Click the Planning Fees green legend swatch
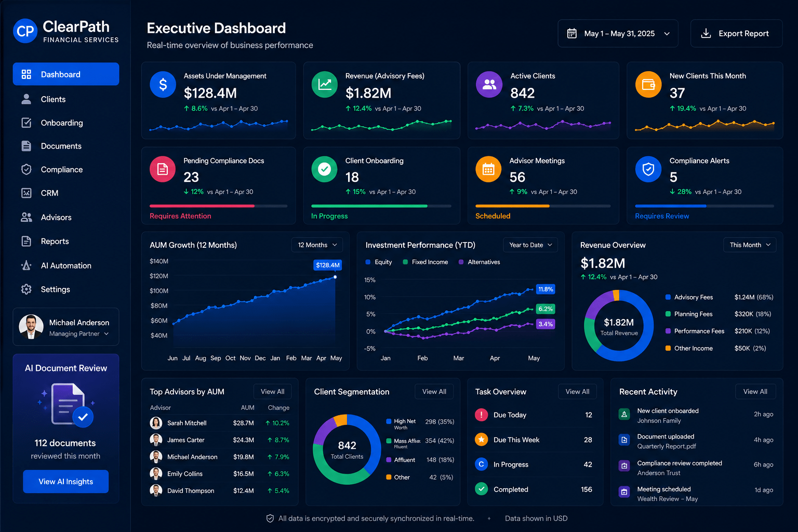 pyautogui.click(x=668, y=314)
